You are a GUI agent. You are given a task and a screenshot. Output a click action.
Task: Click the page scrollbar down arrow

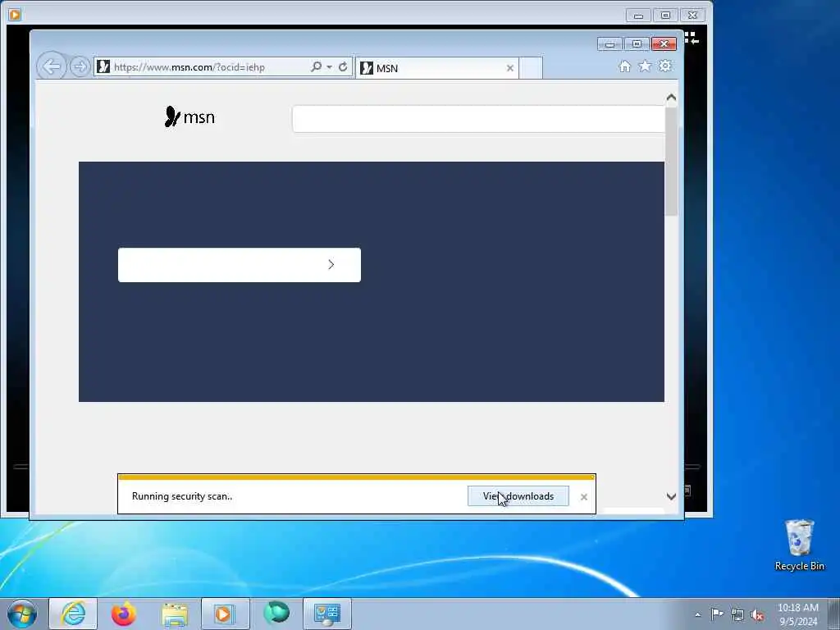coord(671,496)
